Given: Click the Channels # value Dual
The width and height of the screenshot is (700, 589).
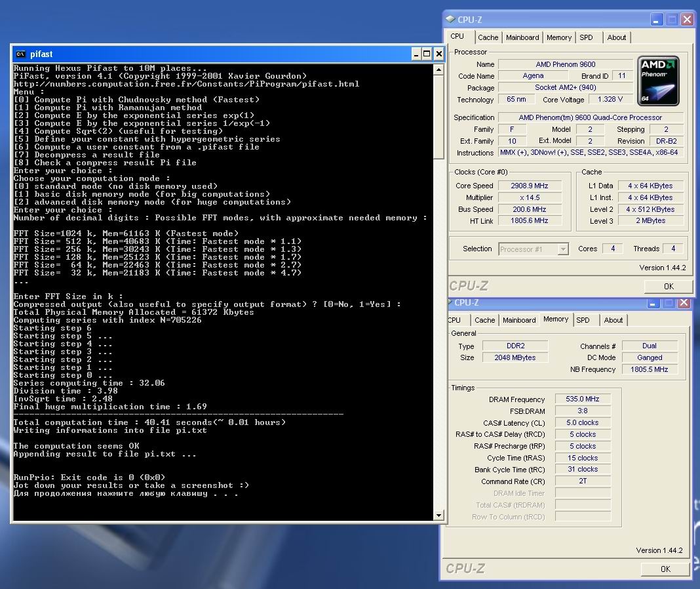Looking at the screenshot, I should (650, 346).
